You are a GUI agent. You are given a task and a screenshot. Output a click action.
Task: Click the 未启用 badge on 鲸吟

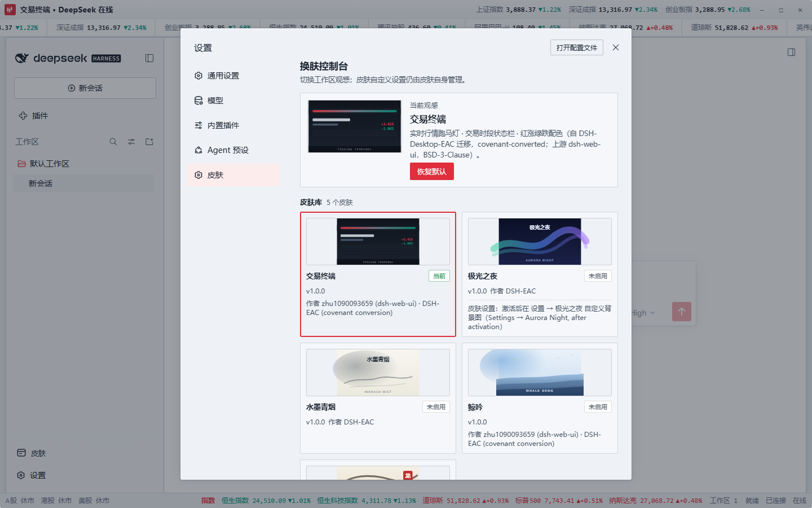coord(598,407)
